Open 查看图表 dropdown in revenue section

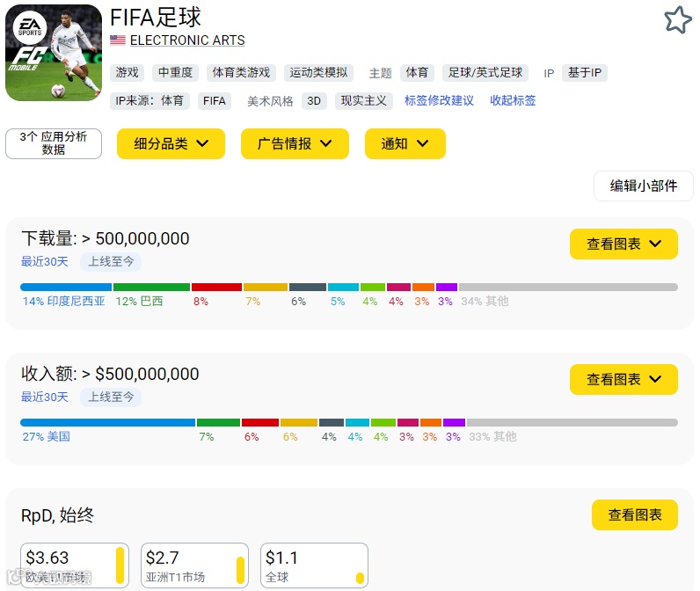coord(623,379)
